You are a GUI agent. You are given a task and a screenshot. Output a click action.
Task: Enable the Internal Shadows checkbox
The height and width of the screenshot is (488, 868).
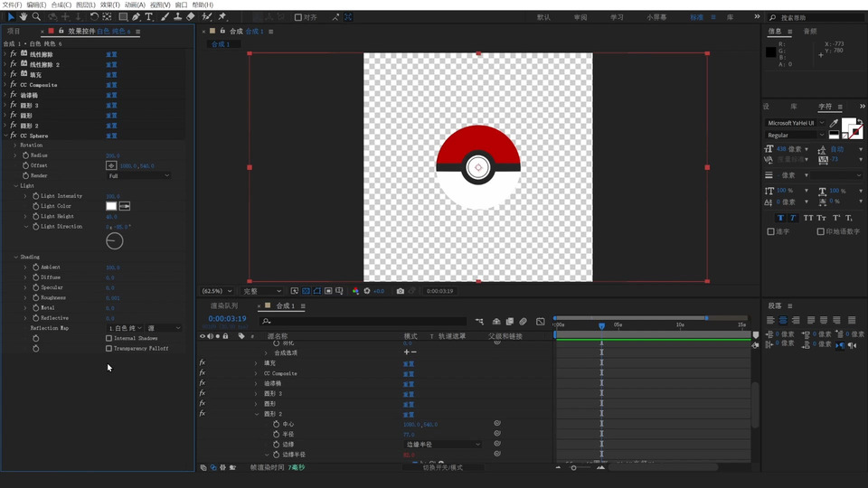point(108,338)
